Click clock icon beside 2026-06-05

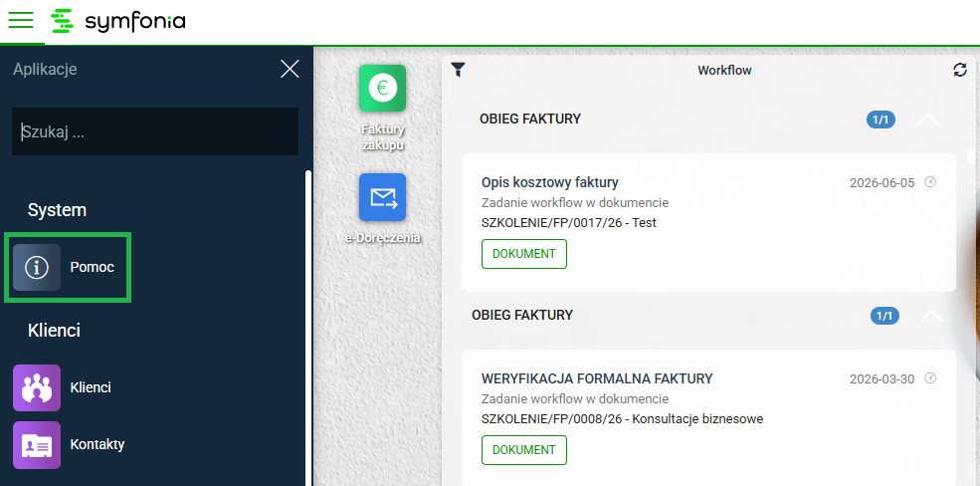[930, 182]
